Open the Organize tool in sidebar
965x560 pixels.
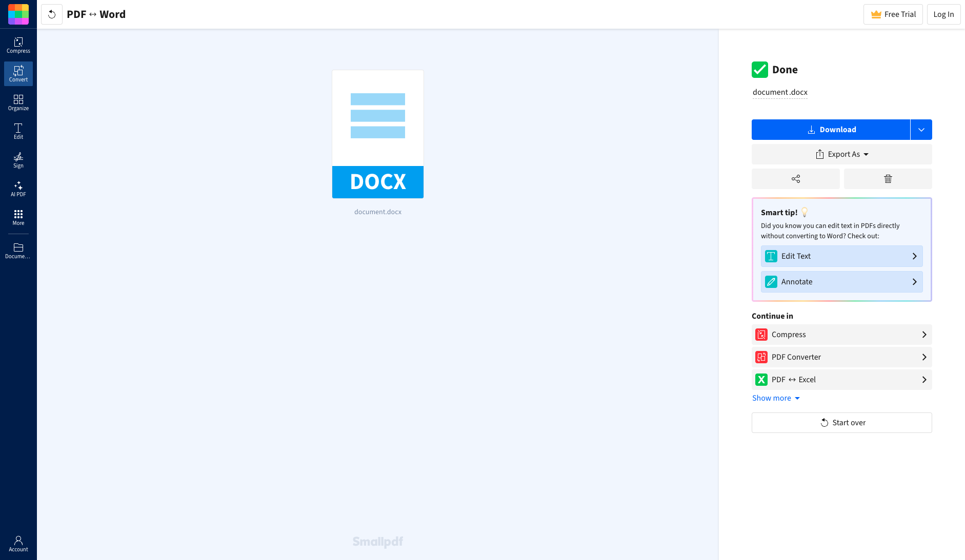pyautogui.click(x=18, y=102)
